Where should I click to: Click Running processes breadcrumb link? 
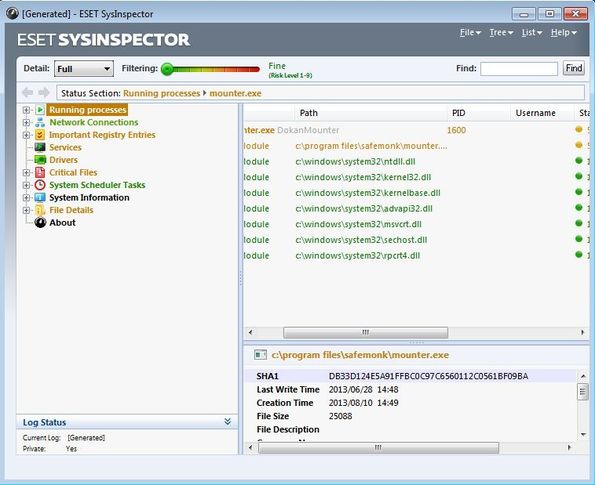pyautogui.click(x=161, y=93)
